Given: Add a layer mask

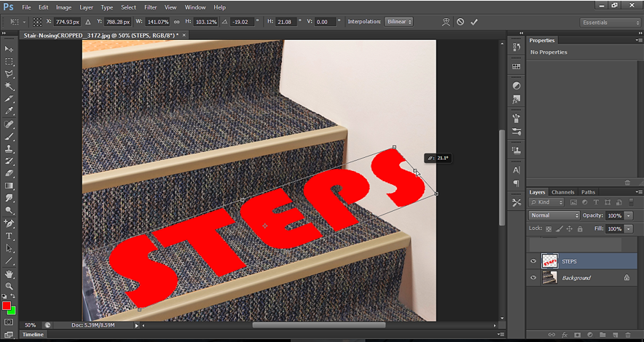Looking at the screenshot, I should [x=577, y=335].
